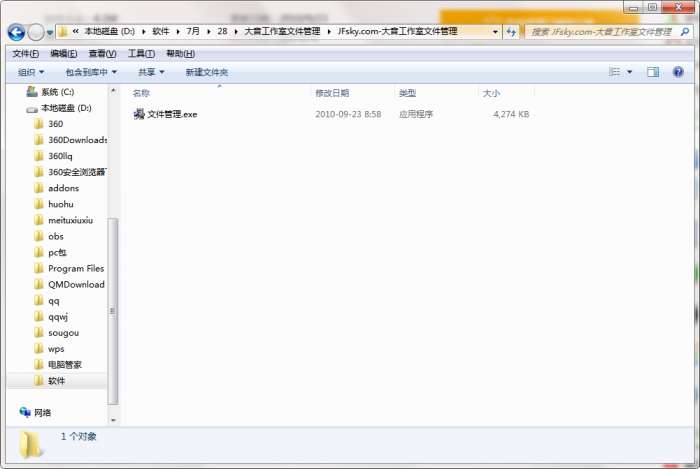Click the magnifier search icon
This screenshot has width=700, height=469.
coord(684,32)
